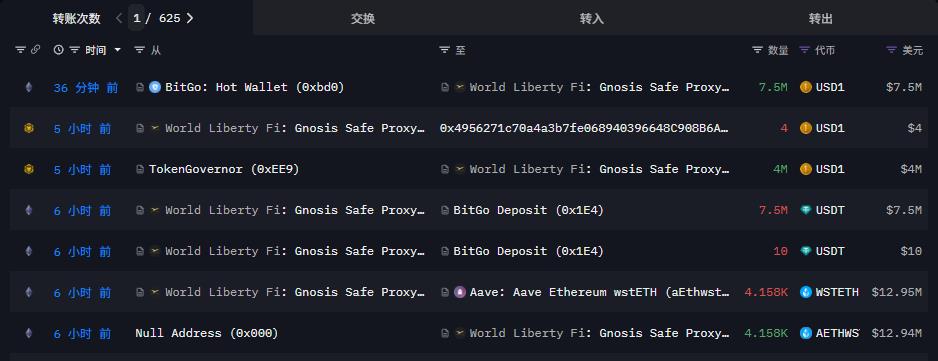The height and width of the screenshot is (361, 938).
Task: Switch to the 交换 tab
Action: point(363,19)
